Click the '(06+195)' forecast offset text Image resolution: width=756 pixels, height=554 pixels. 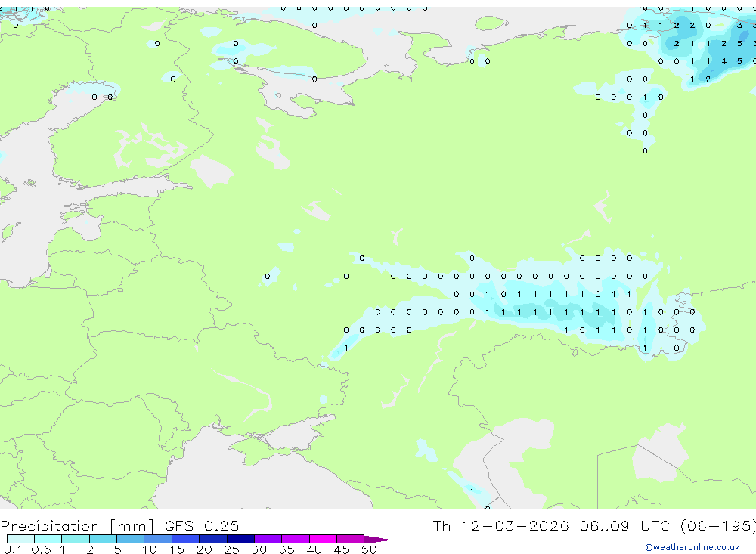pyautogui.click(x=718, y=526)
